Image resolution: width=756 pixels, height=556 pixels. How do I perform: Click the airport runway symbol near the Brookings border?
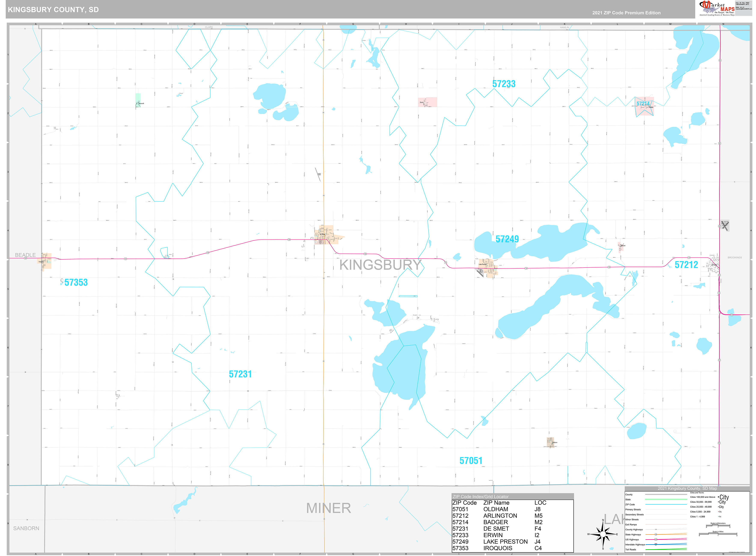pyautogui.click(x=725, y=226)
